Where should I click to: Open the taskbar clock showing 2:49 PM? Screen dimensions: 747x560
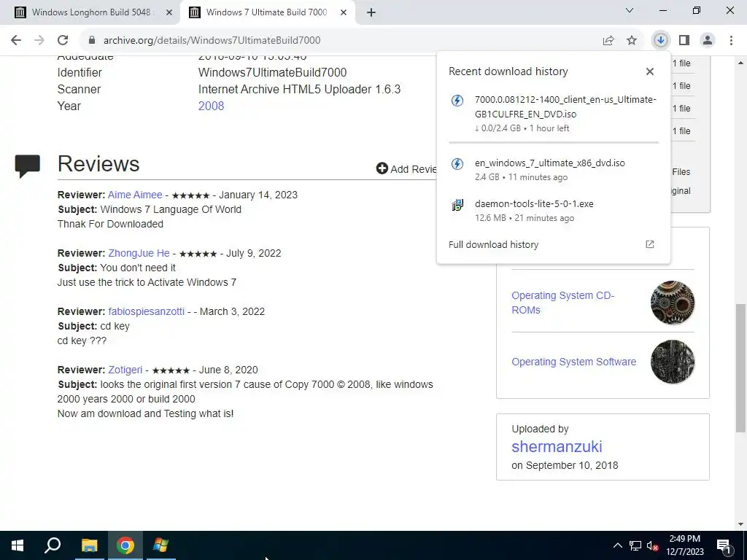[x=684, y=545]
